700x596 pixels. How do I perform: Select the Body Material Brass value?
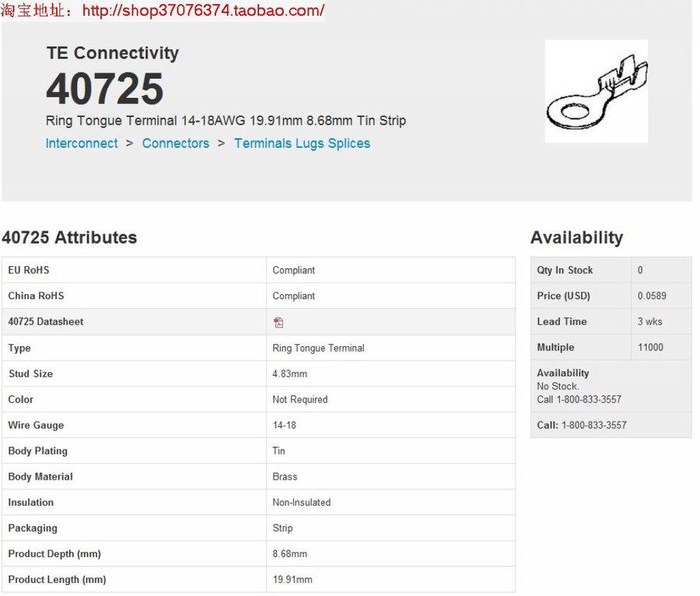click(285, 476)
